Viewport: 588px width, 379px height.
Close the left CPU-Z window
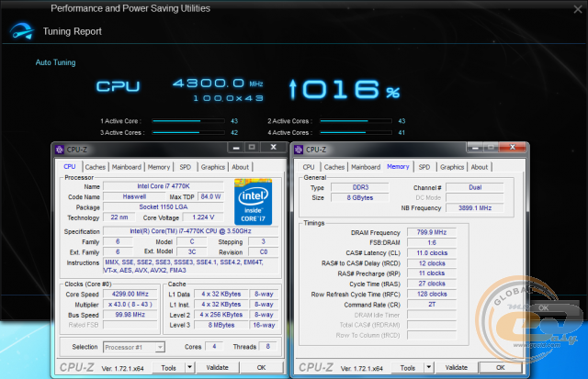[x=274, y=147]
